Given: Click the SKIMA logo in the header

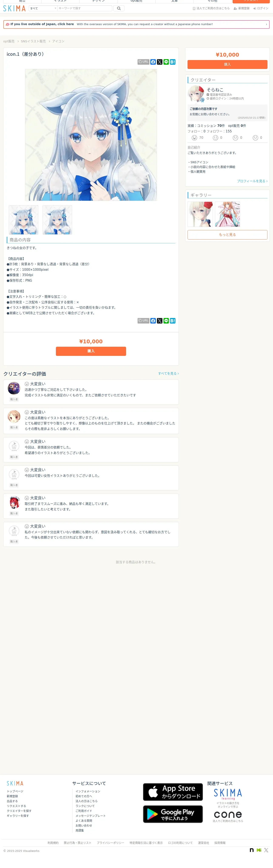Looking at the screenshot, I should coord(14,9).
